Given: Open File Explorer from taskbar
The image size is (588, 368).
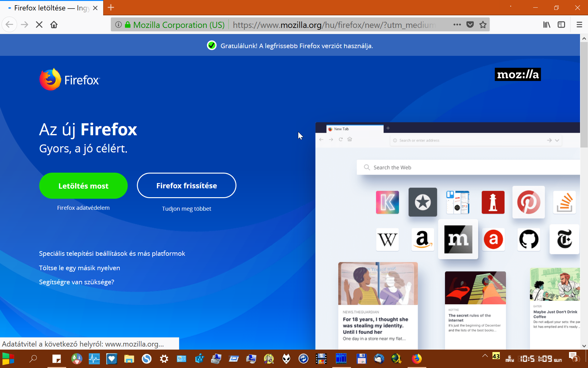Looking at the screenshot, I should click(129, 358).
